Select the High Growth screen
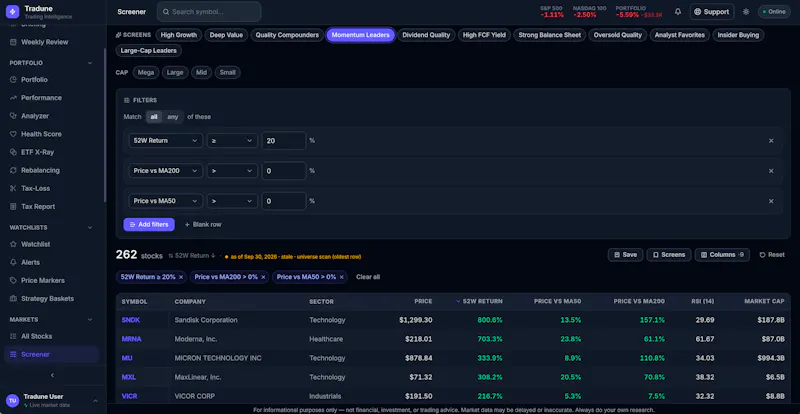 click(179, 35)
